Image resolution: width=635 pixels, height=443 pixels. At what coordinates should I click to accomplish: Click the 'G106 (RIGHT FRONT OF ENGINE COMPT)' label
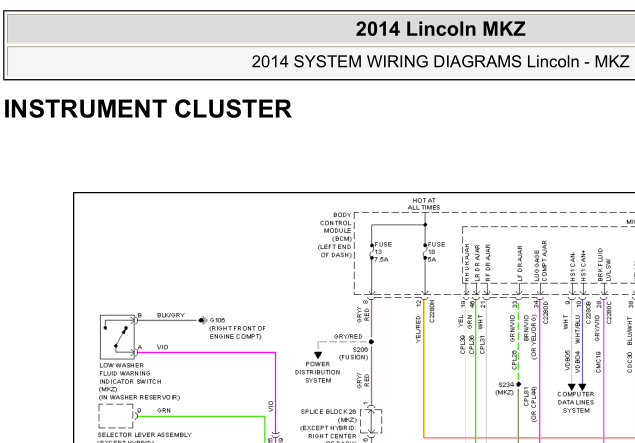(237, 328)
